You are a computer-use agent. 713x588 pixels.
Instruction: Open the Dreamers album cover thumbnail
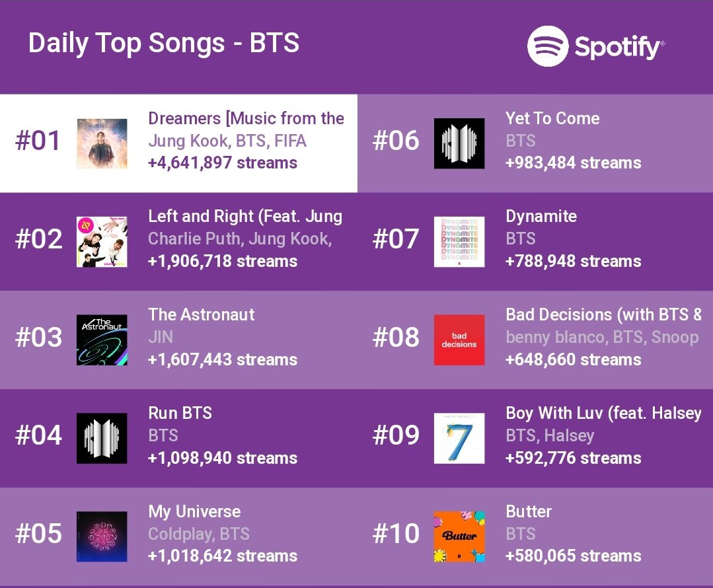pos(102,144)
